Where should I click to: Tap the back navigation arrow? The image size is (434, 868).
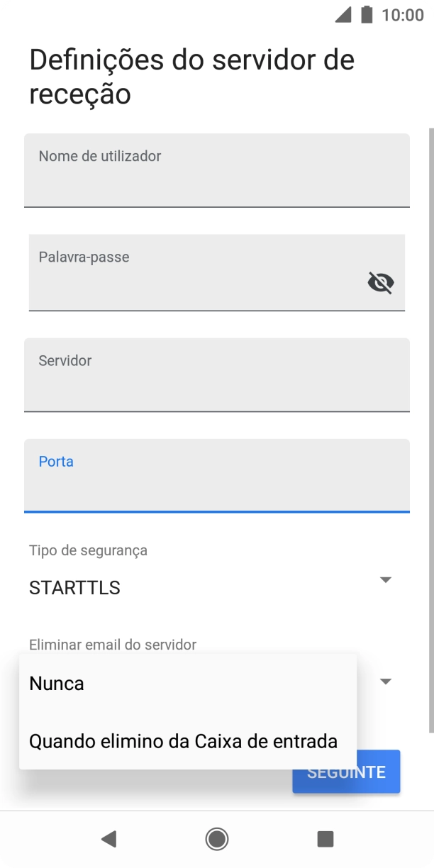(108, 839)
